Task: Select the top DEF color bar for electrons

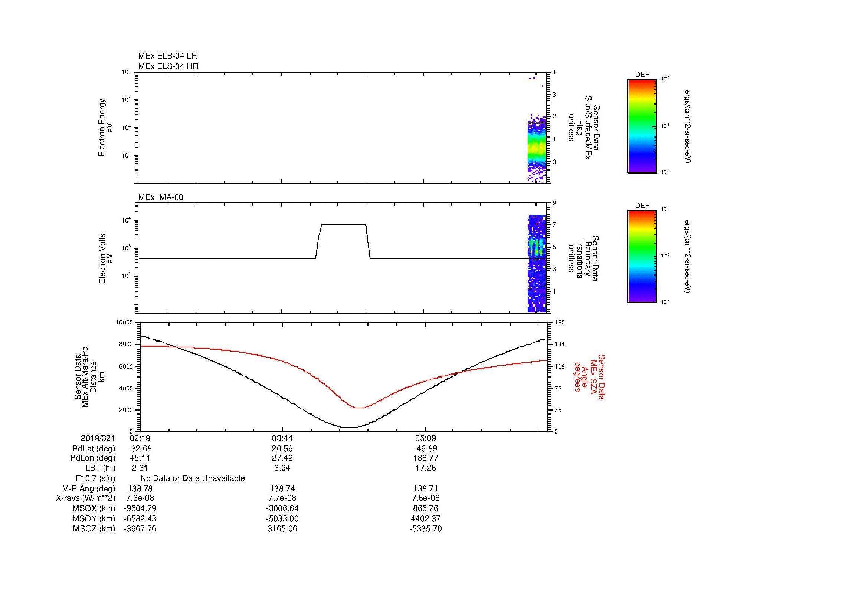Action: (642, 126)
